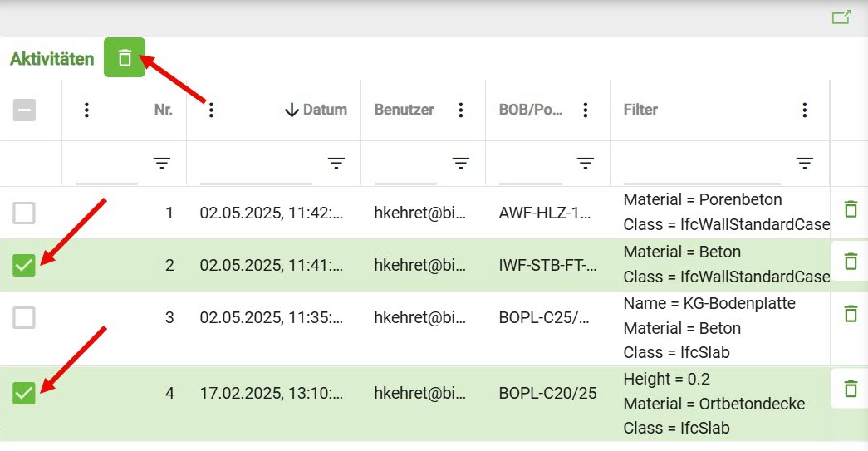Uncheck the checkbox for row 4

click(24, 393)
